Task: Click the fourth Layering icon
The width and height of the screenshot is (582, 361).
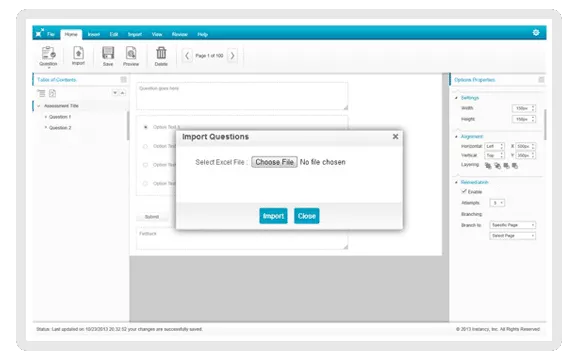Action: 515,165
